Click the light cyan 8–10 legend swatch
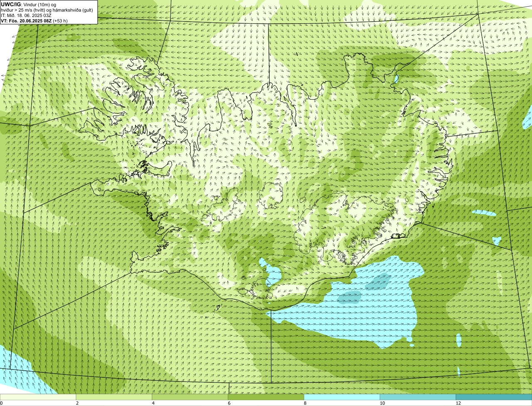The image size is (532, 406). (342, 397)
